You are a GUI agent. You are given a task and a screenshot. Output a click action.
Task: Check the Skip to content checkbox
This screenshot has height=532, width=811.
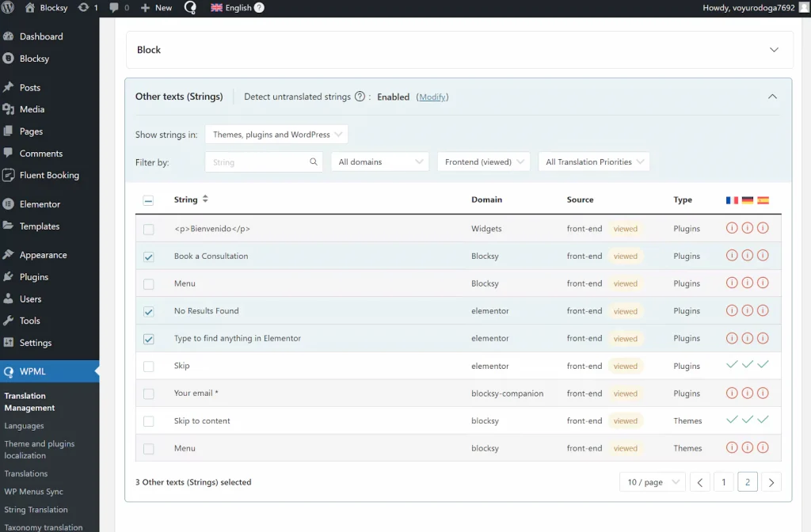coord(148,421)
